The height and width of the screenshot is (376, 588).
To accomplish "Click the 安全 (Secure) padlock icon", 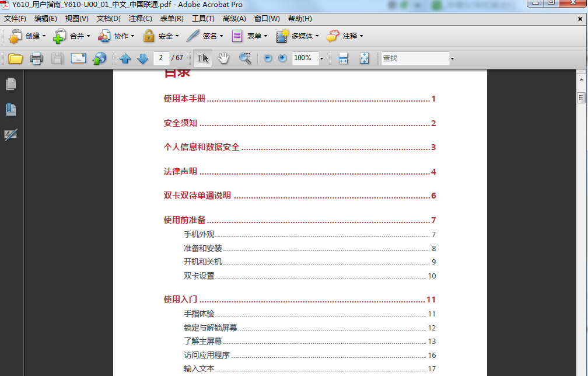I will [x=149, y=36].
